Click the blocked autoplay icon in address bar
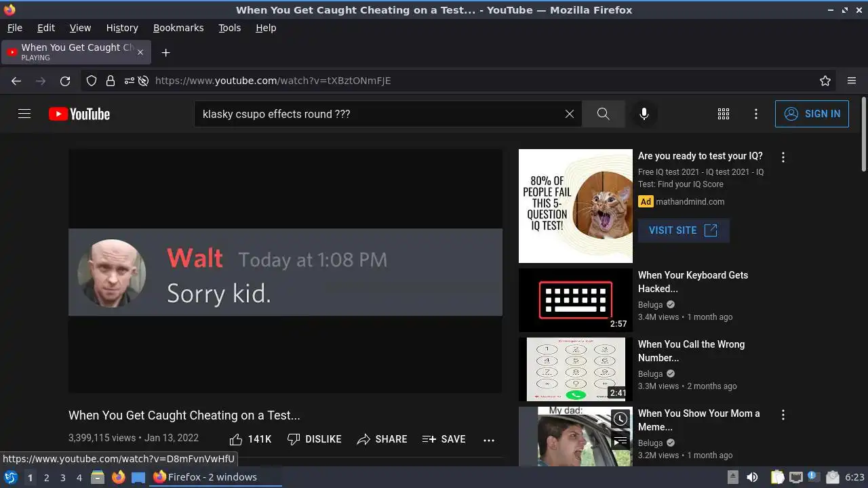868x488 pixels. coord(143,81)
